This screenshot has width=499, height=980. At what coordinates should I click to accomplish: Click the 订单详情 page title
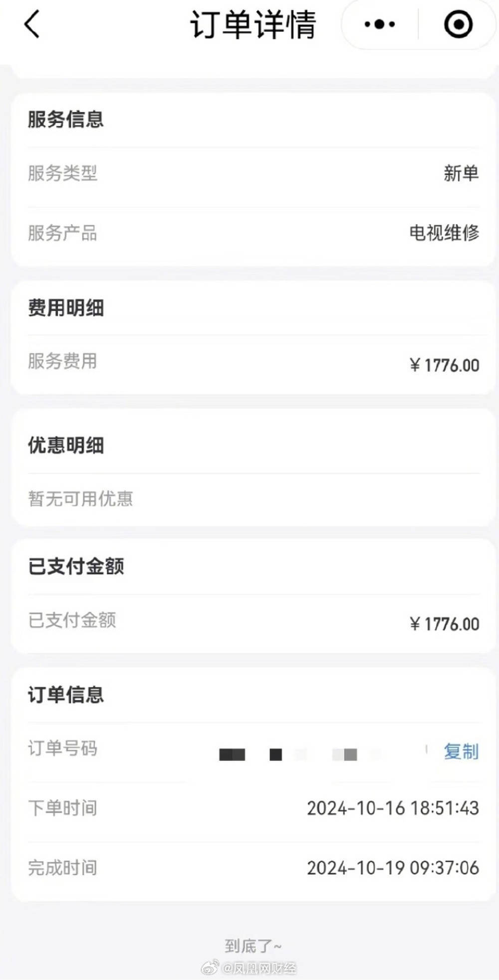(253, 24)
